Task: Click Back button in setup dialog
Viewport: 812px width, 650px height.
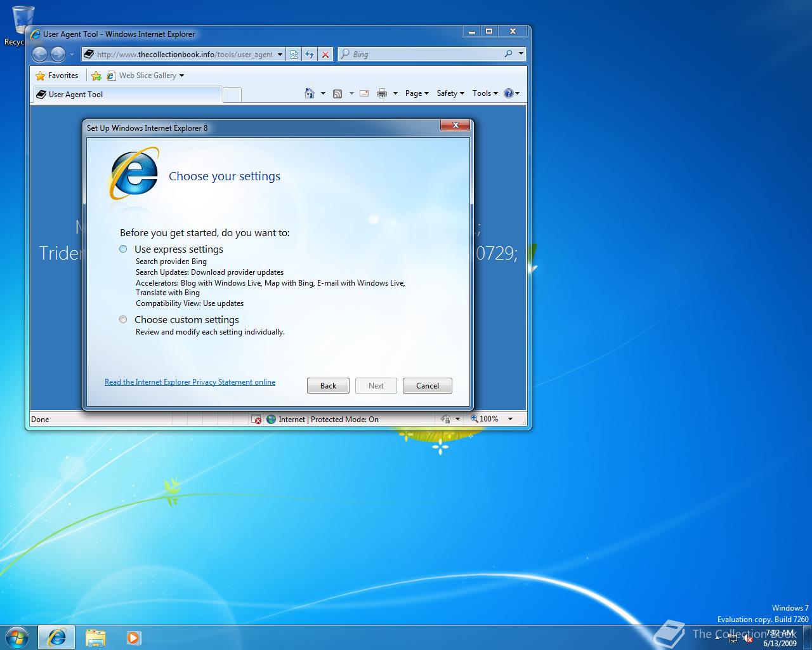Action: (x=328, y=385)
